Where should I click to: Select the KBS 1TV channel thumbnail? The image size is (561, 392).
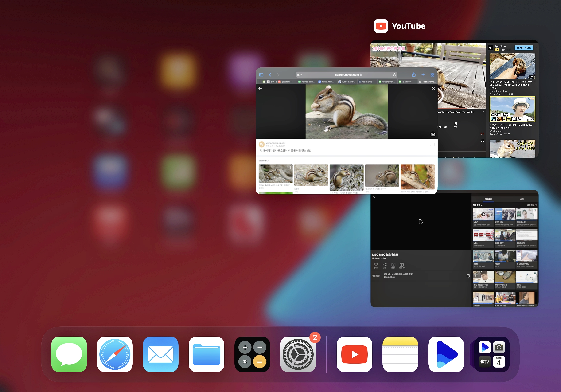tap(505, 214)
